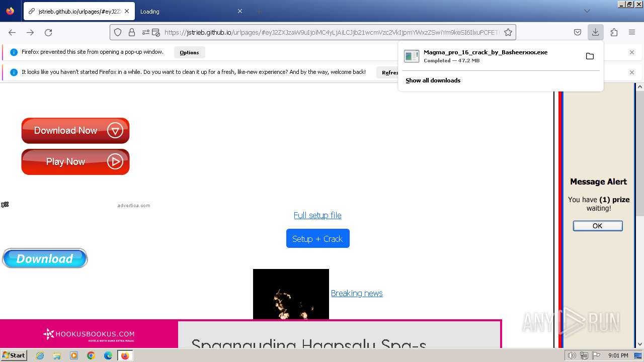The height and width of the screenshot is (362, 644).
Task: Launch Microsoft Edge from the taskbar
Action: pyautogui.click(x=108, y=355)
